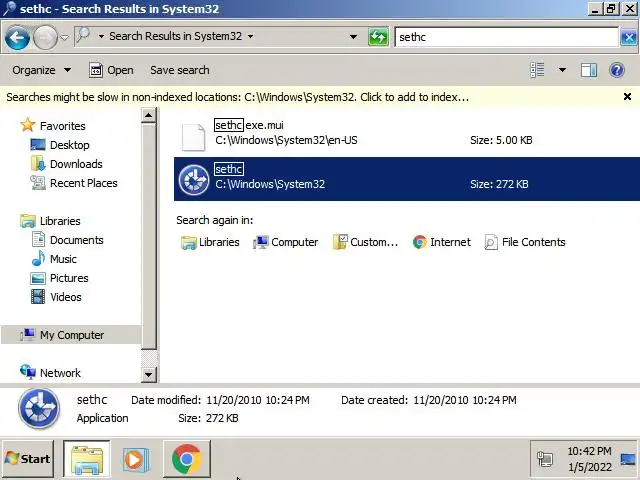
Task: Dismiss the yellow information bar
Action: pyautogui.click(x=627, y=97)
